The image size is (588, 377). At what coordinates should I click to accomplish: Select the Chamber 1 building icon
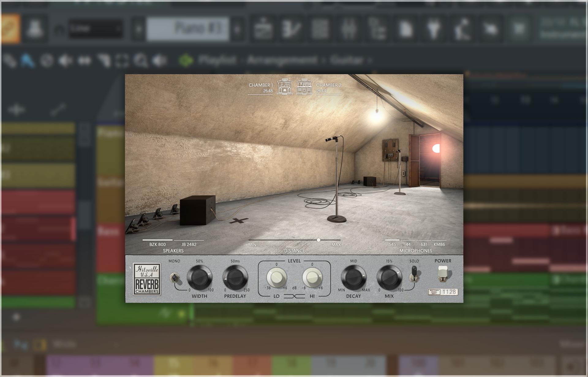coord(285,86)
